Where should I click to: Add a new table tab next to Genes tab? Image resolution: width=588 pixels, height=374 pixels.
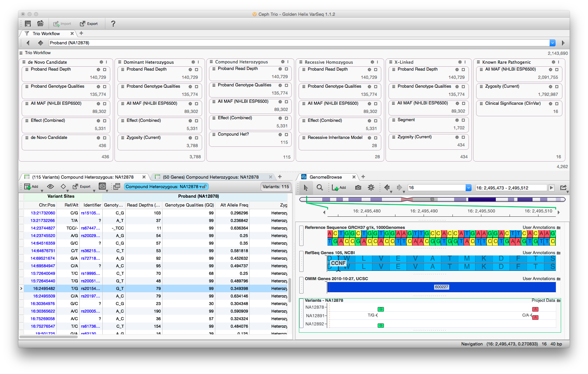(x=280, y=177)
